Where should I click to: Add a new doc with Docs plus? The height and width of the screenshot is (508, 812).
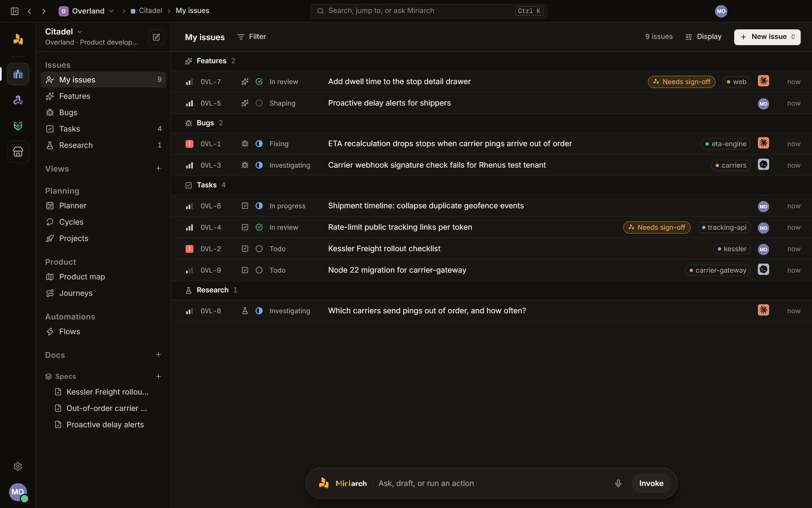pos(158,354)
